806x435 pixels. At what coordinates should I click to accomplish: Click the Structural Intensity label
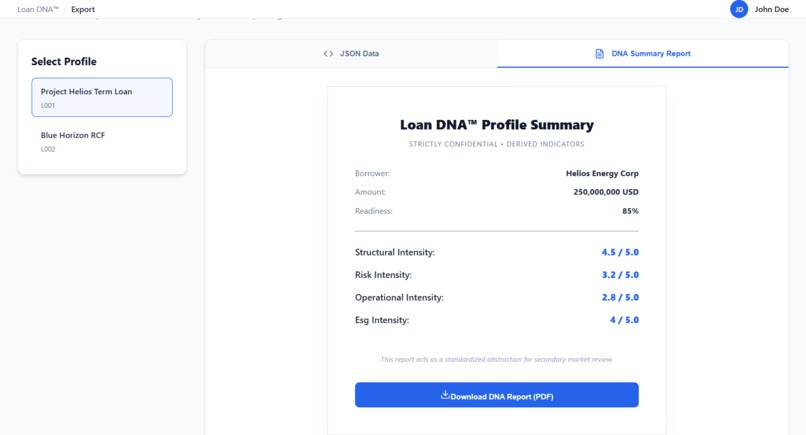(395, 252)
